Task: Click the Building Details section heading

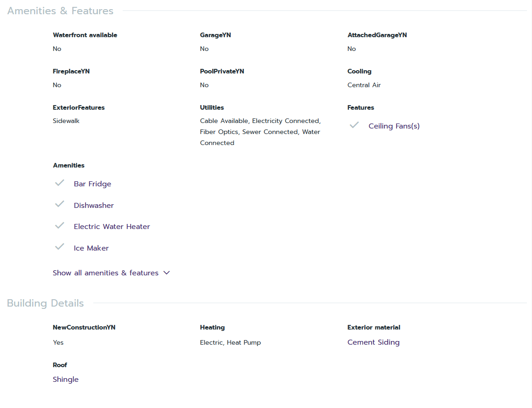Action: [x=45, y=303]
